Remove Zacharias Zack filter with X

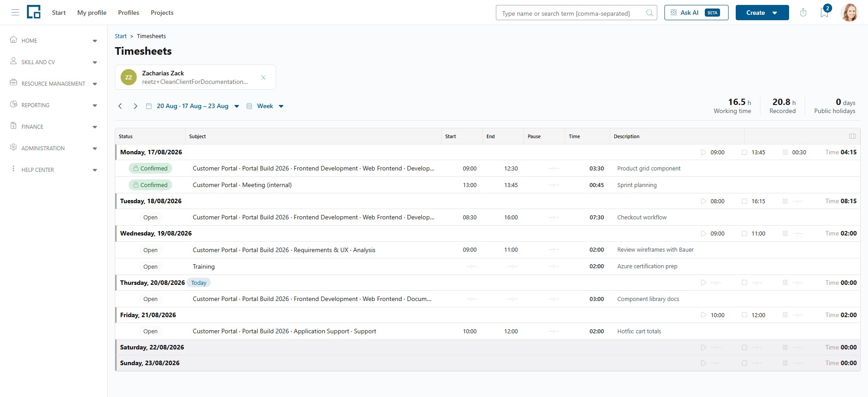pyautogui.click(x=263, y=78)
